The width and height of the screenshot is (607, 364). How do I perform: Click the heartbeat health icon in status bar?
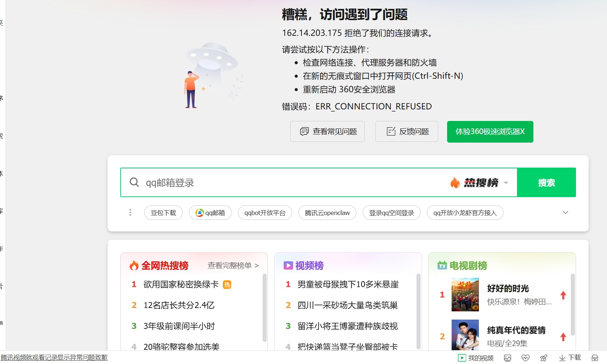tap(526, 358)
